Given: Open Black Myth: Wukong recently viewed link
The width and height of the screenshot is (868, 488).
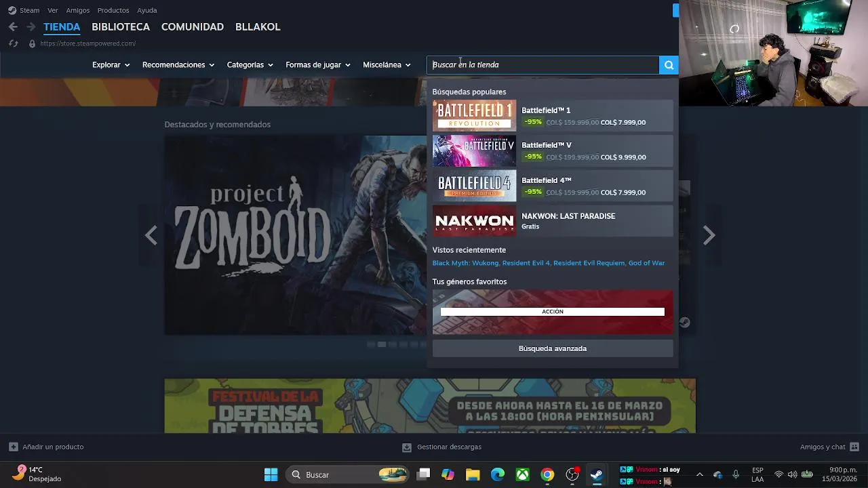Looking at the screenshot, I should pyautogui.click(x=466, y=263).
